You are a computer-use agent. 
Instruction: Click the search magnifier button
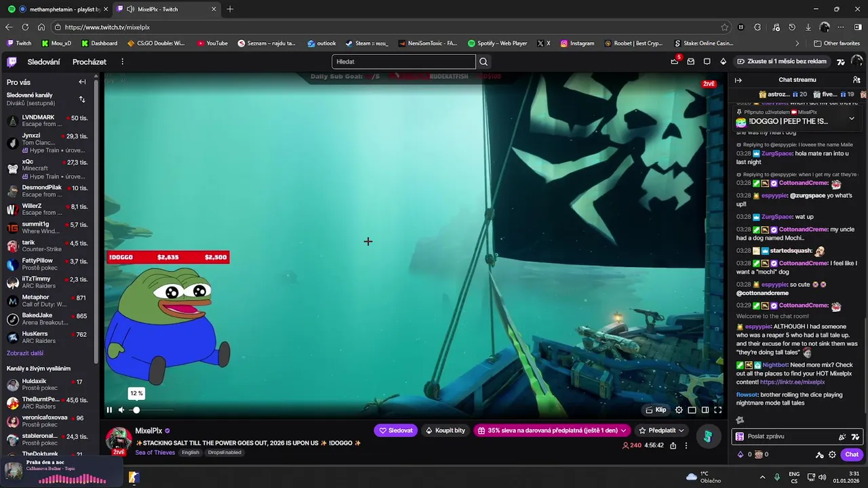click(x=484, y=62)
